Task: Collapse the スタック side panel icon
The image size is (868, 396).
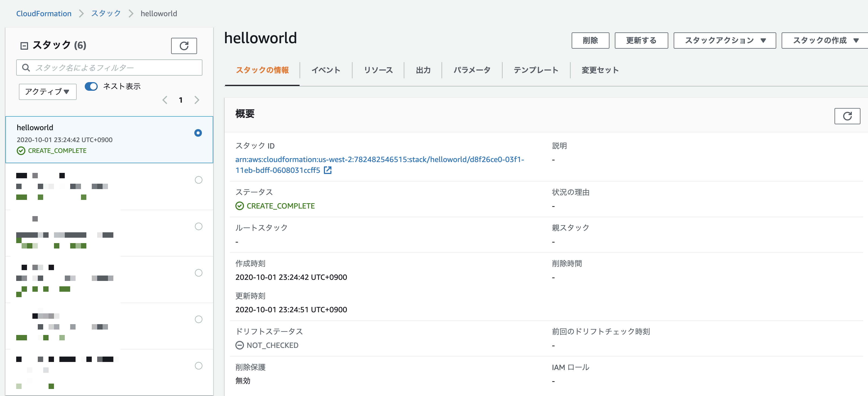Action: click(24, 46)
